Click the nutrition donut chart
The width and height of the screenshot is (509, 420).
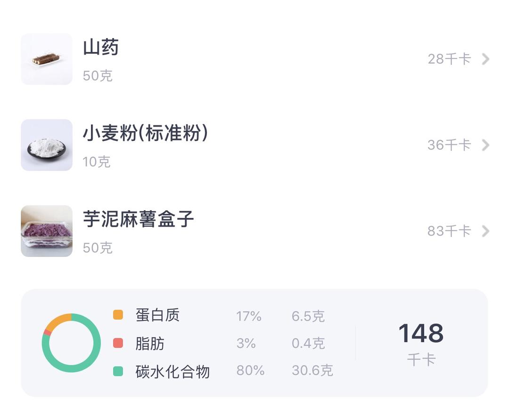pyautogui.click(x=71, y=343)
